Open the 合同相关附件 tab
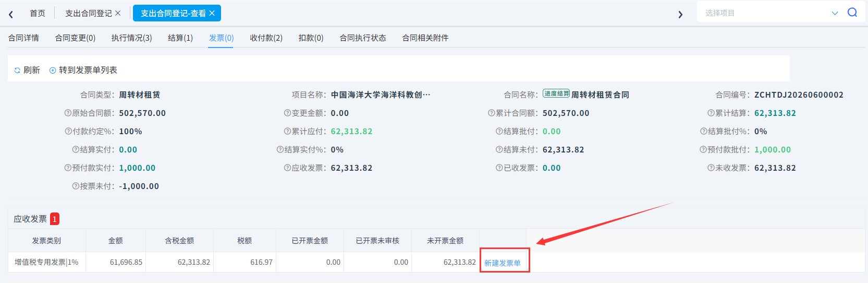 click(x=425, y=38)
